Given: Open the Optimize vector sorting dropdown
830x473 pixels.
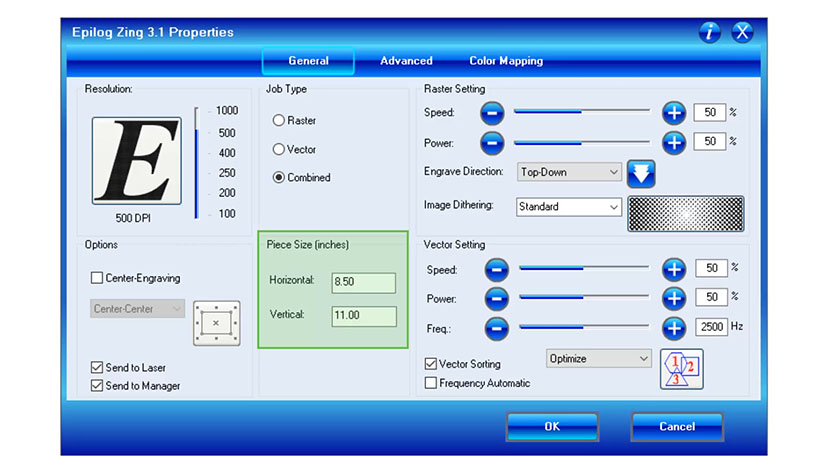Looking at the screenshot, I should (598, 358).
